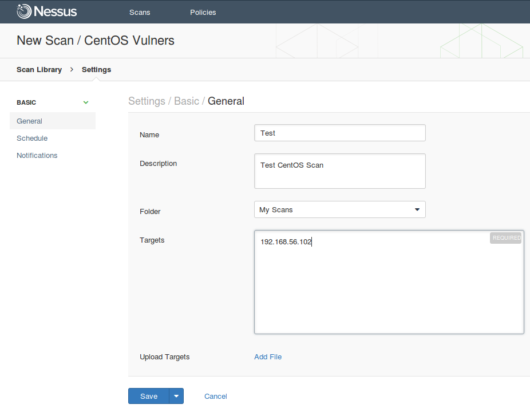Click the Save button

click(149, 396)
